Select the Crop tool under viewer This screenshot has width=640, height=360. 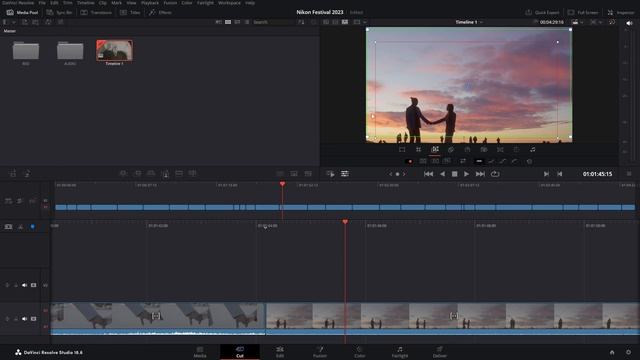pyautogui.click(x=418, y=150)
